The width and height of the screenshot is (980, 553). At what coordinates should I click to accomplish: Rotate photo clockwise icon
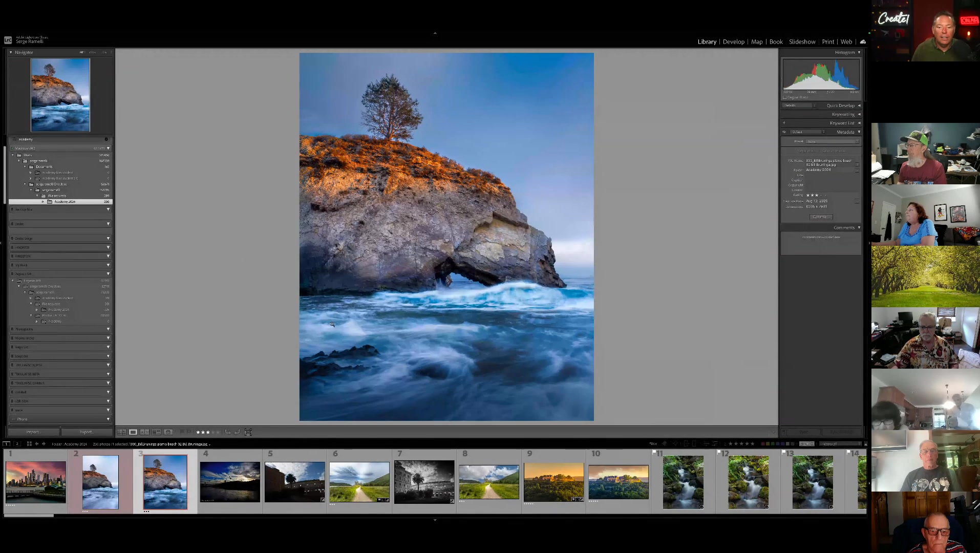coord(237,432)
